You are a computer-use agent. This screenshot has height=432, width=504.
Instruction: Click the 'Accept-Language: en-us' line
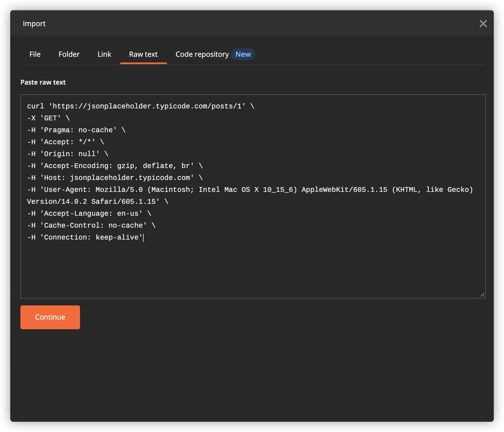(89, 213)
